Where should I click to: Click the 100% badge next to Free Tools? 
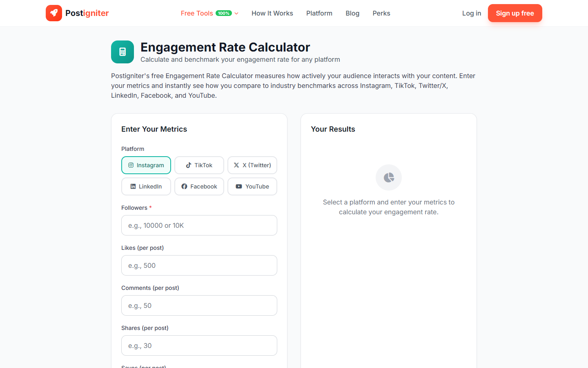click(223, 13)
